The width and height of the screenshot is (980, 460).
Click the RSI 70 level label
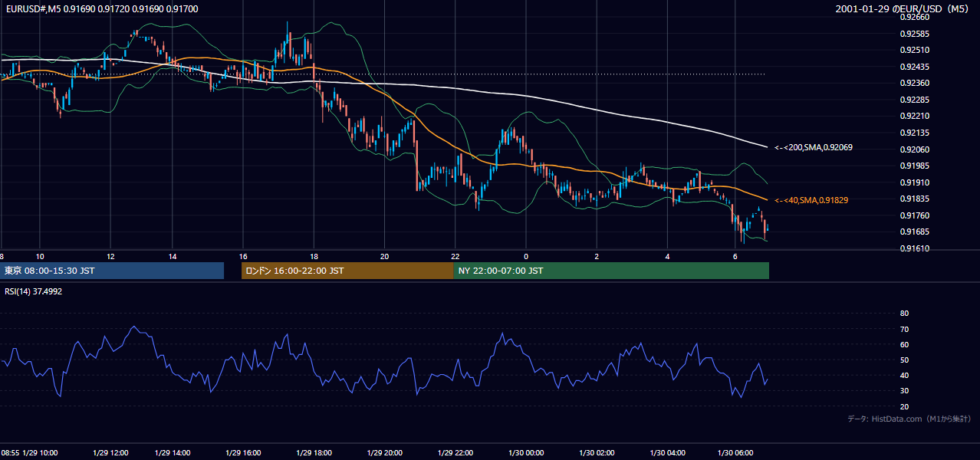904,329
